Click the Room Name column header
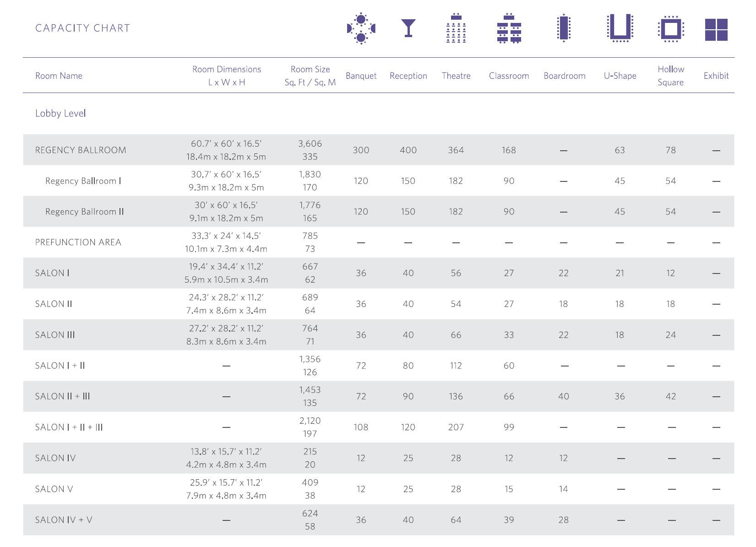The image size is (756, 547). pos(59,76)
